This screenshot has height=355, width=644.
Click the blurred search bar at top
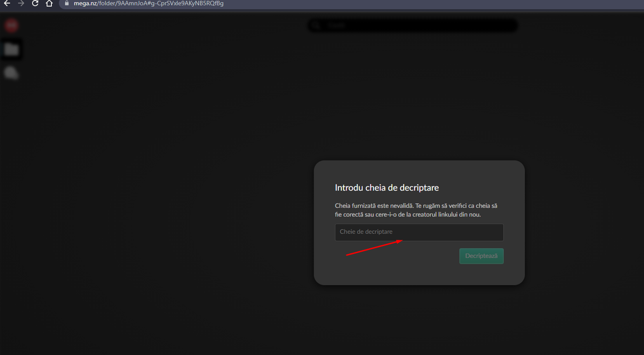click(x=413, y=25)
